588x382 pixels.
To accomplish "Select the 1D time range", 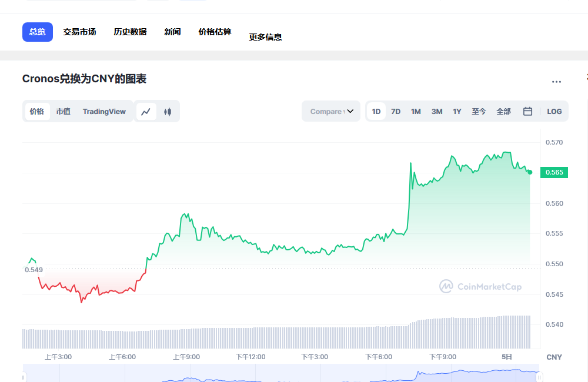I will click(x=376, y=111).
